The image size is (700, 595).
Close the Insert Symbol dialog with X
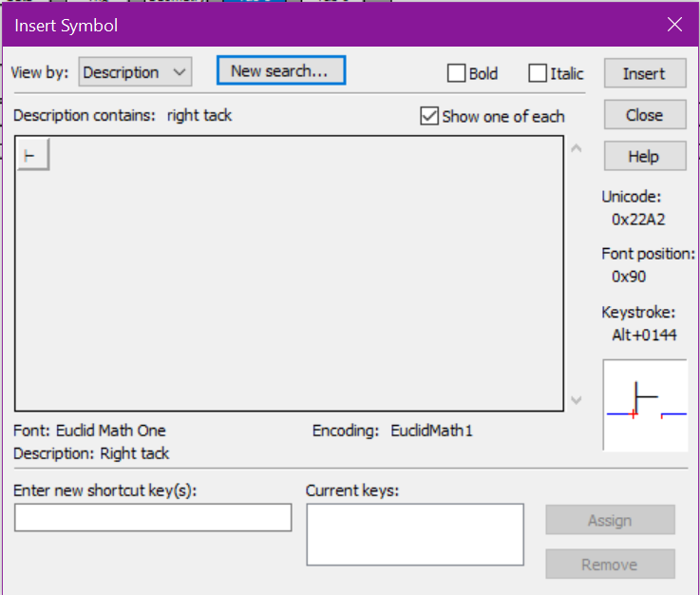tap(674, 26)
